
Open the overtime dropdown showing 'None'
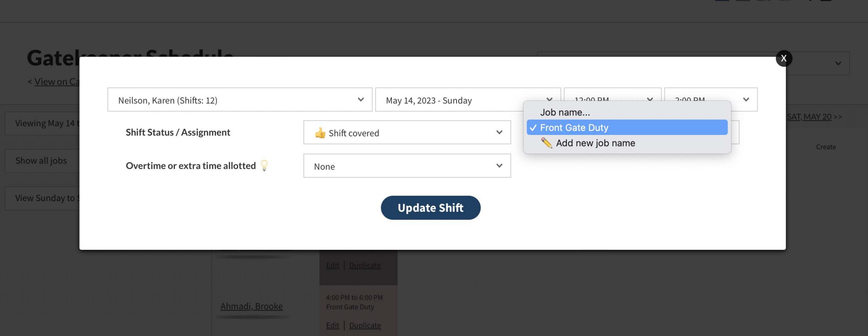[x=407, y=166]
